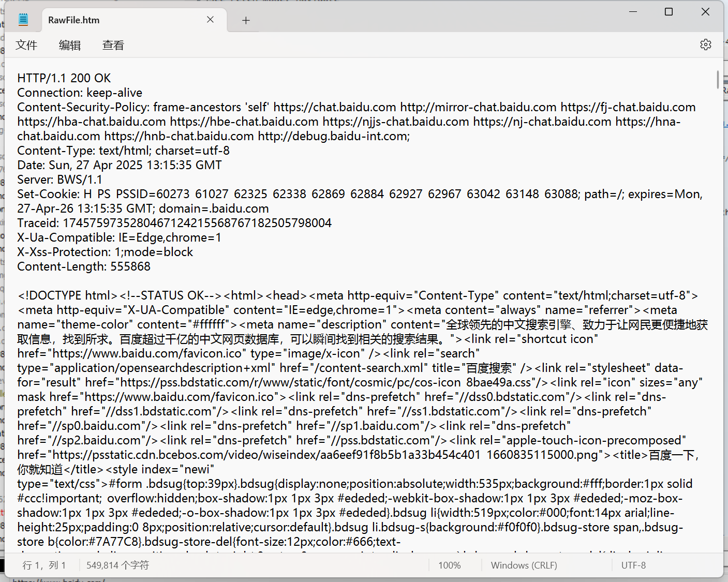This screenshot has width=728, height=582.
Task: Click the vertical scrollbar thumb
Action: click(x=718, y=79)
